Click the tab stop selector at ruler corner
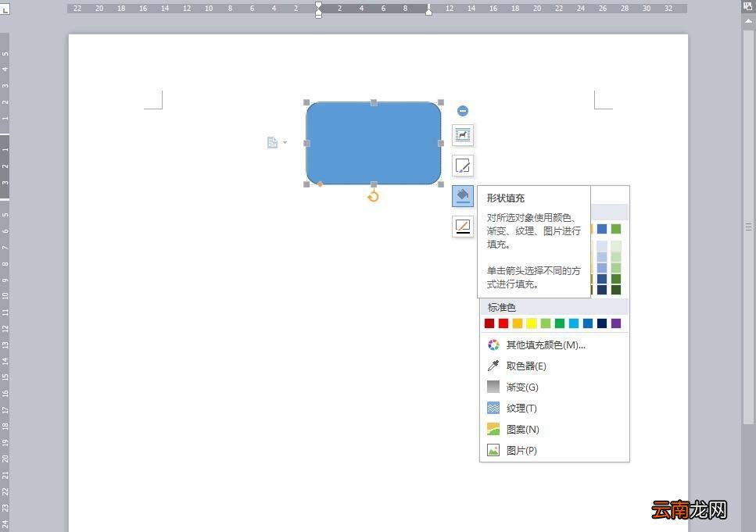The width and height of the screenshot is (756, 532). point(5,9)
